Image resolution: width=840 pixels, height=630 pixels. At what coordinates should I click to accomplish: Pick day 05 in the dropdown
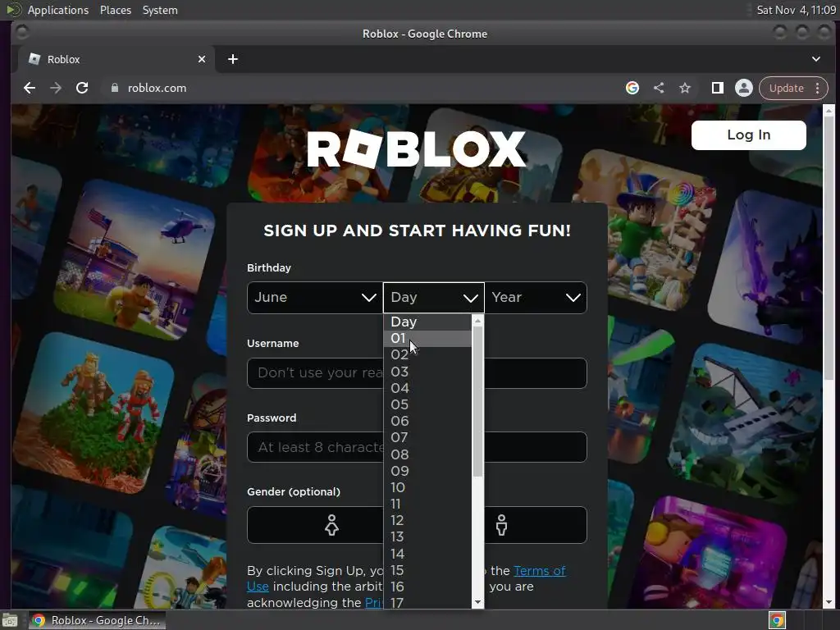427,405
